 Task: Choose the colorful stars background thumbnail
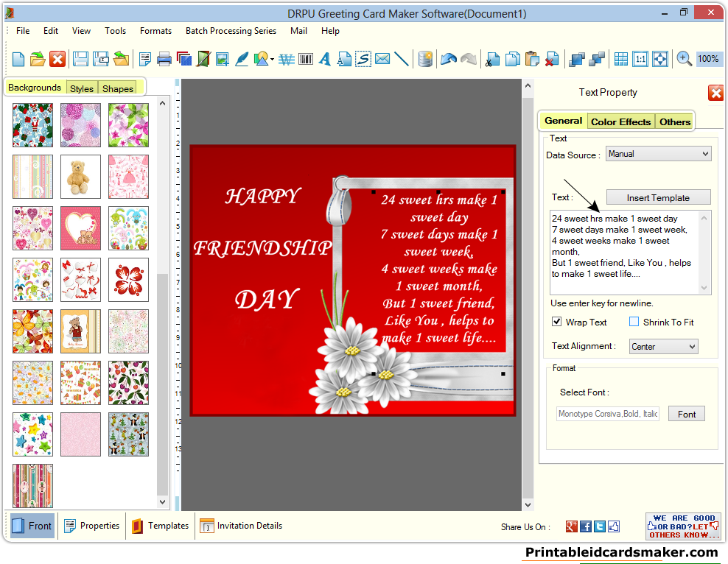click(32, 434)
